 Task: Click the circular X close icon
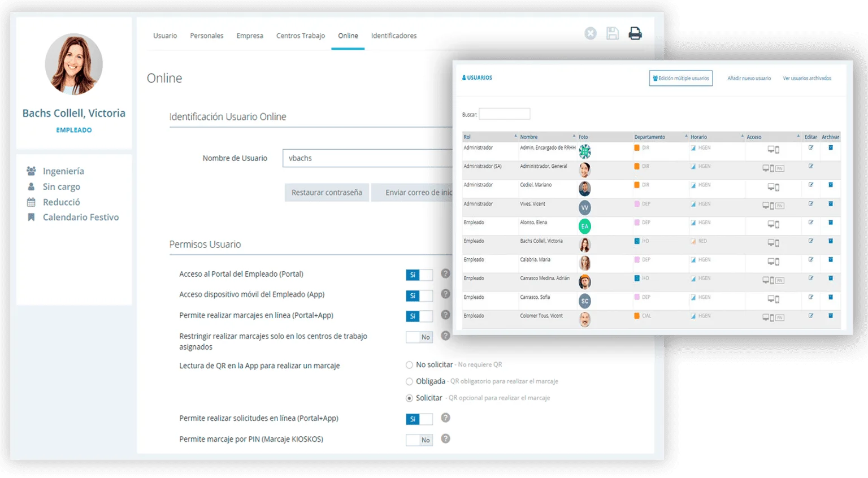click(591, 34)
